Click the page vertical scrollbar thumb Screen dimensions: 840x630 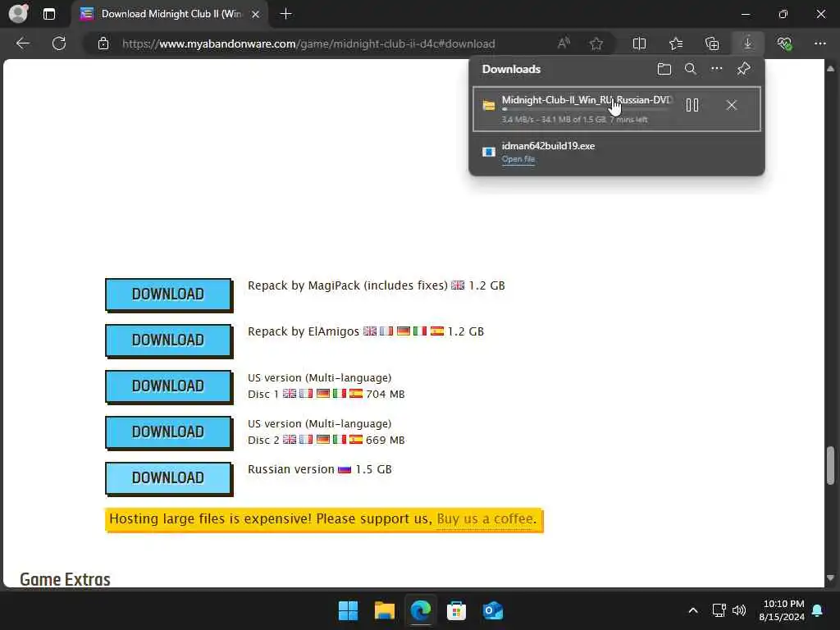tap(830, 464)
